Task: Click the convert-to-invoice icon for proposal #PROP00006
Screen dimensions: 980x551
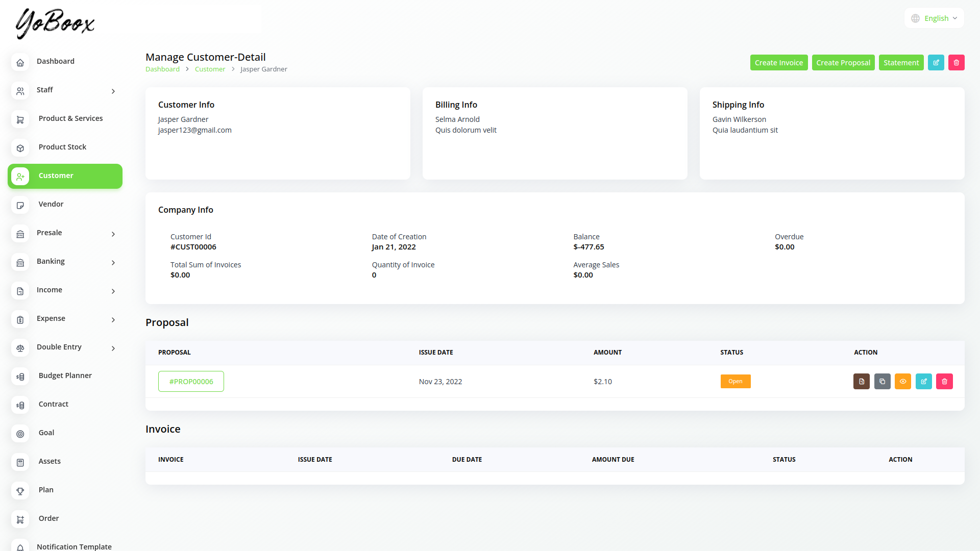Action: point(861,382)
